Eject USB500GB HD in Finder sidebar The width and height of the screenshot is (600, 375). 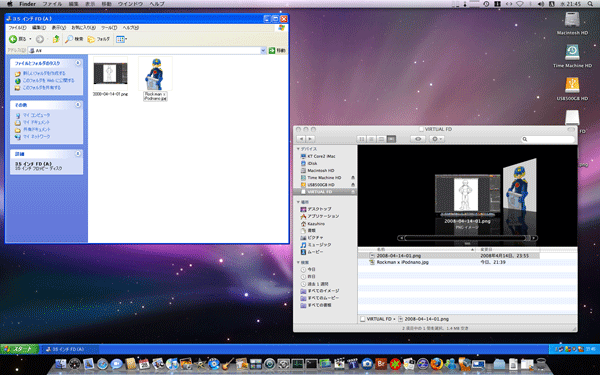click(353, 185)
